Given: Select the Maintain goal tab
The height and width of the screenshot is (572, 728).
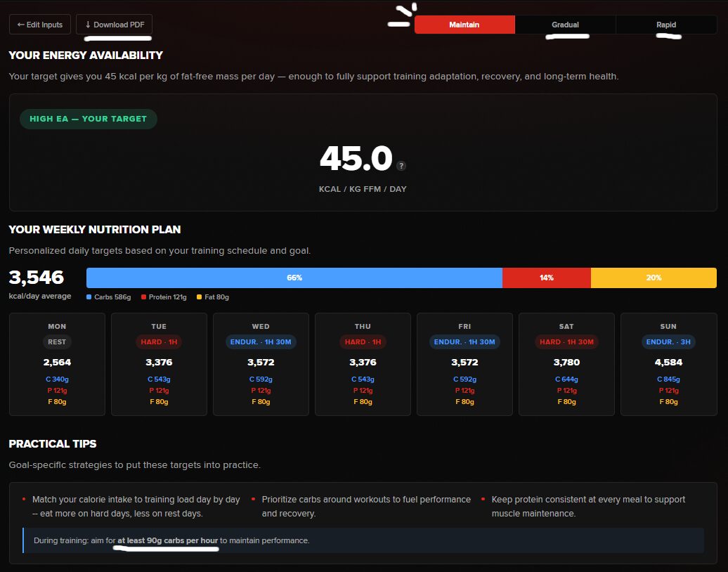Looking at the screenshot, I should pos(464,25).
